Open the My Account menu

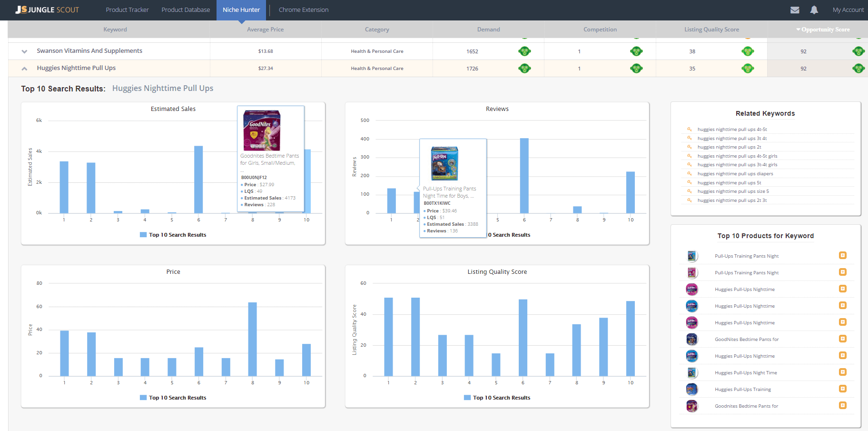(x=848, y=10)
